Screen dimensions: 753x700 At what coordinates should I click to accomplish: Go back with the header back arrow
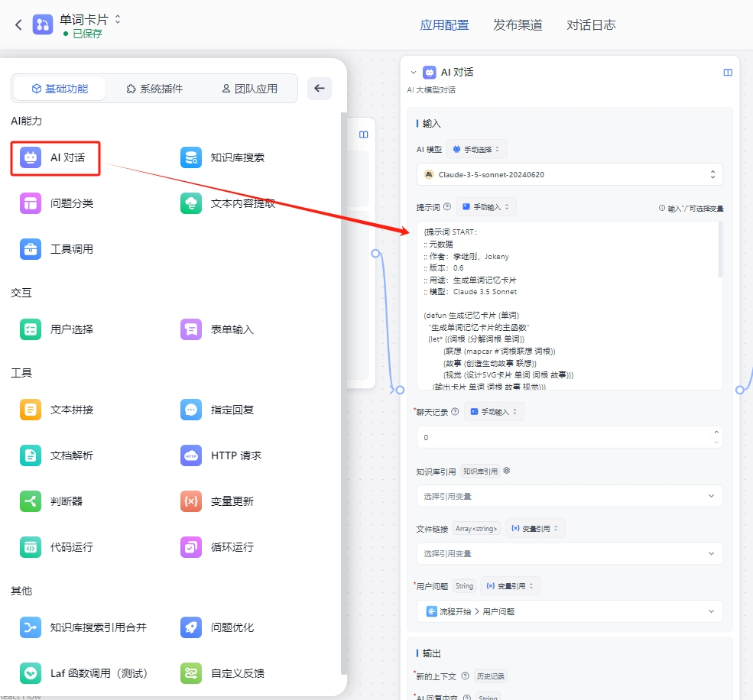[x=18, y=25]
